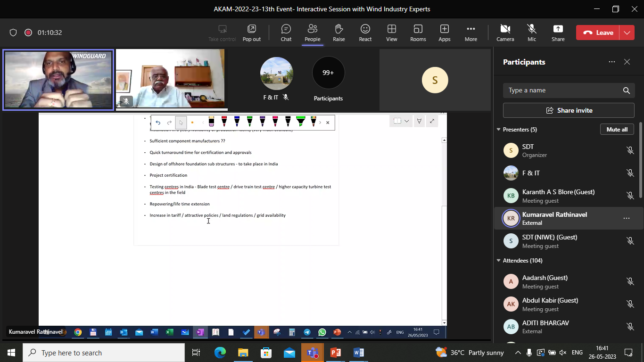Open the dropdown arrow beside Leave
Image resolution: width=644 pixels, height=362 pixels.
coord(627,33)
